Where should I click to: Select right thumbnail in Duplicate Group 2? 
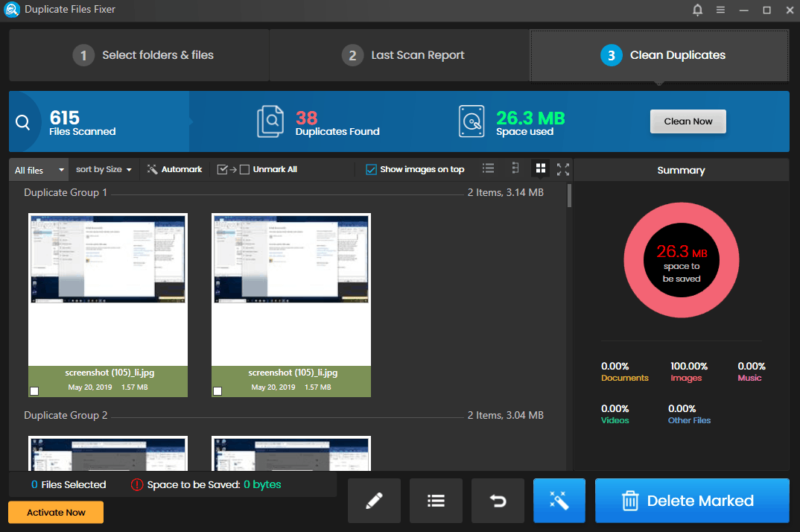pyautogui.click(x=291, y=453)
